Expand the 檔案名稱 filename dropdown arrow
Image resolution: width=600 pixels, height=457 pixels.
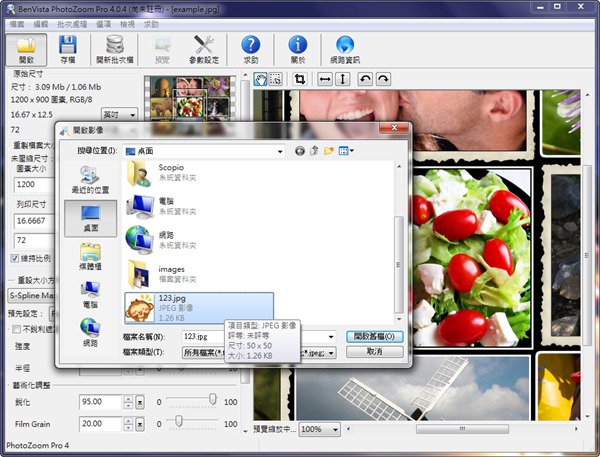(331, 337)
